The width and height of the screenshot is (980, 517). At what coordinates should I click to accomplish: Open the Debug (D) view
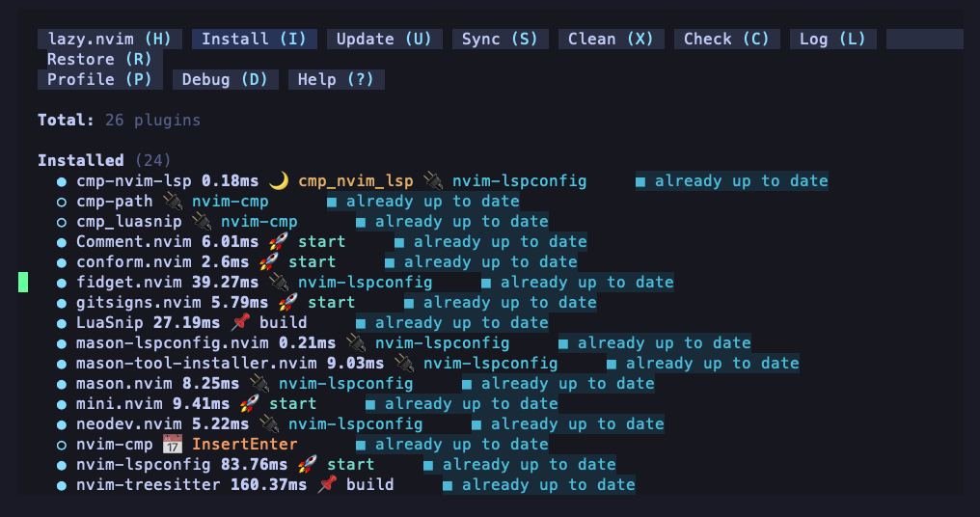pyautogui.click(x=225, y=79)
